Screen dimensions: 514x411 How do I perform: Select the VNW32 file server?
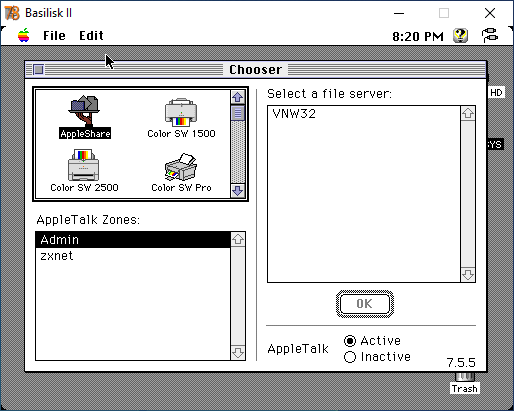(364, 114)
